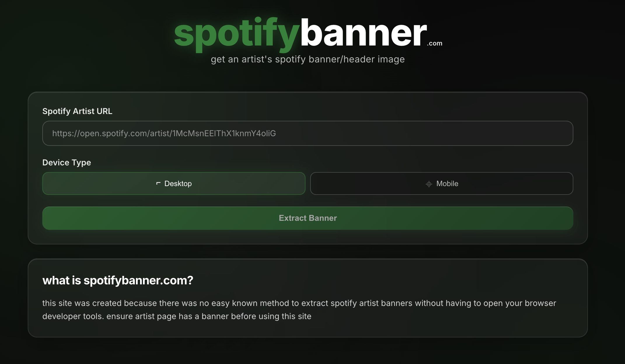
Task: Click the Extract Banner button
Action: (308, 218)
